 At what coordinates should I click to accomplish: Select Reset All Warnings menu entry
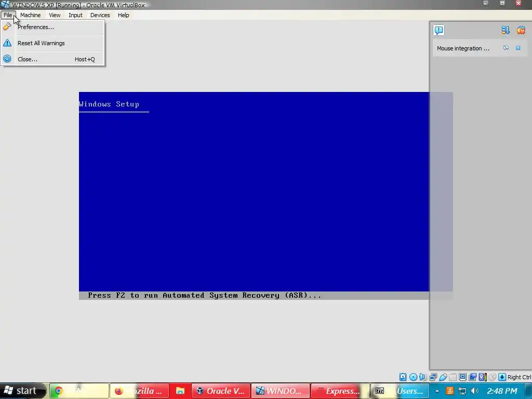point(52,43)
